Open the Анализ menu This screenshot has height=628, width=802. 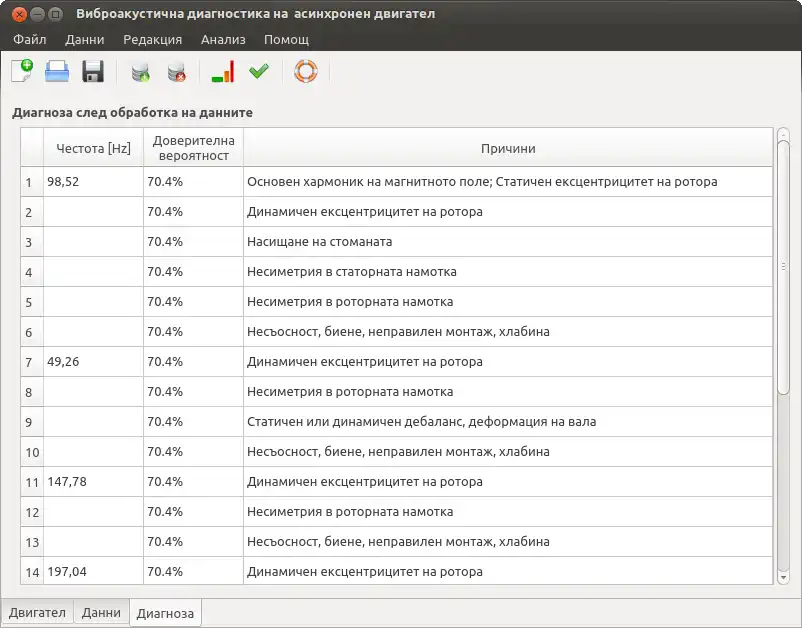(x=223, y=39)
